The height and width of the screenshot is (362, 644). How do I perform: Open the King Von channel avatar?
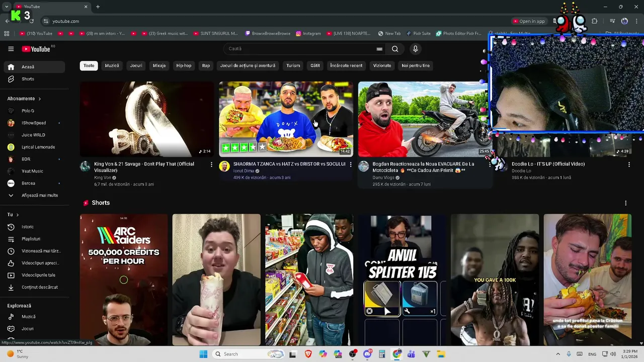(85, 166)
